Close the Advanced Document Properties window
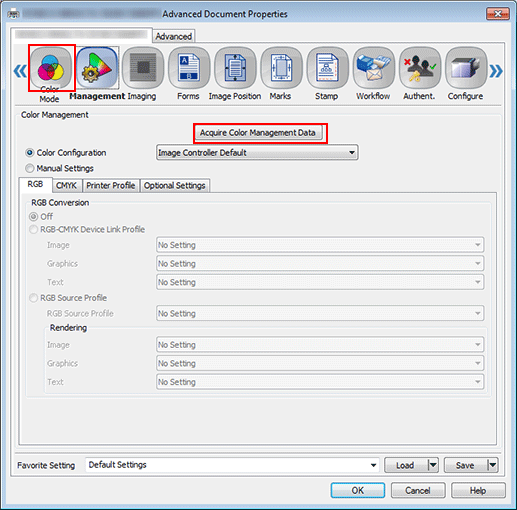 [498, 14]
